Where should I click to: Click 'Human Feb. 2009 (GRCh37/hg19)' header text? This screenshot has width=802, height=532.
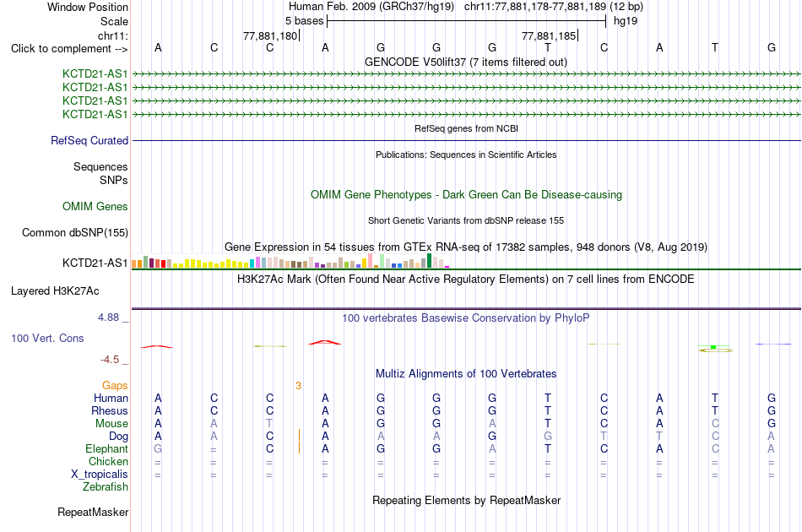pos(371,7)
